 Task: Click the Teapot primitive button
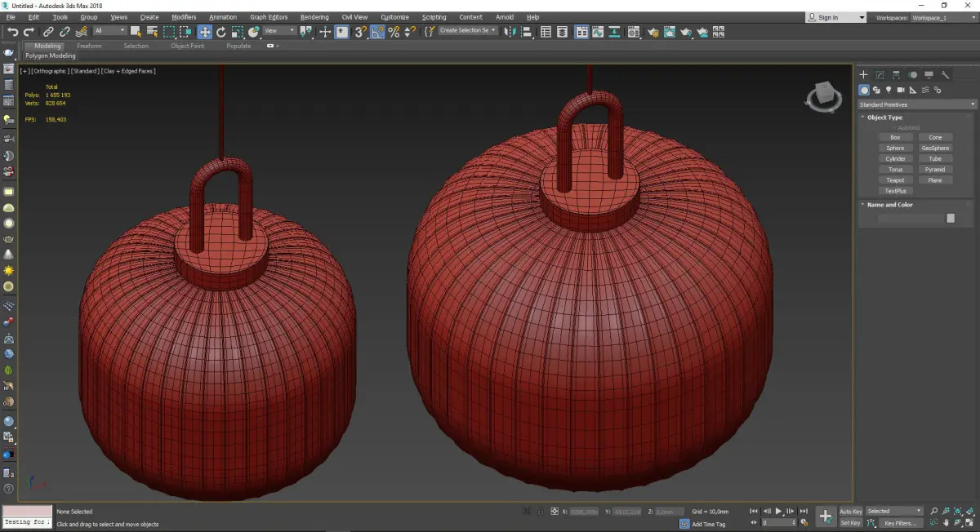coord(895,180)
